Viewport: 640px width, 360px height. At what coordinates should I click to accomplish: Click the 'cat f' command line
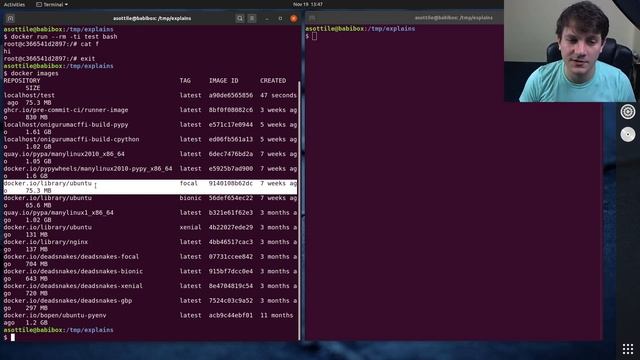click(90, 44)
